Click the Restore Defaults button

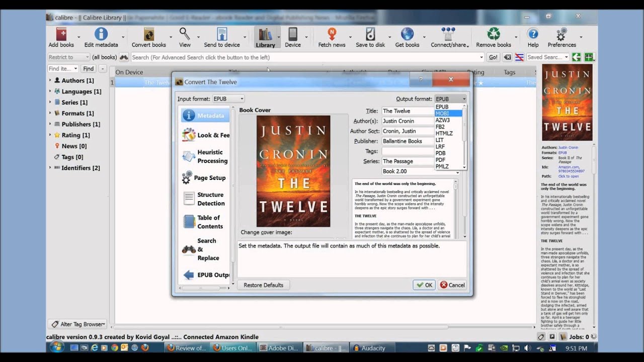click(263, 285)
